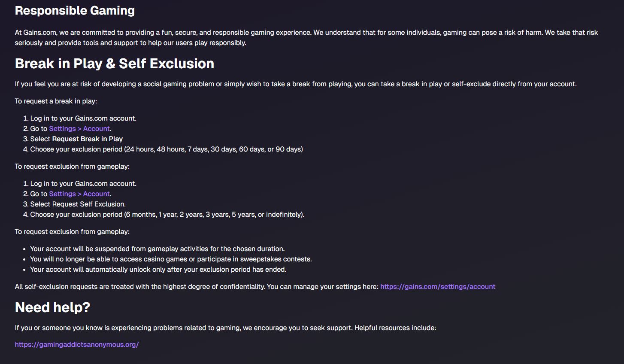This screenshot has height=364, width=624.
Task: Click the paragraph about social gaming problem risk
Action: [296, 84]
